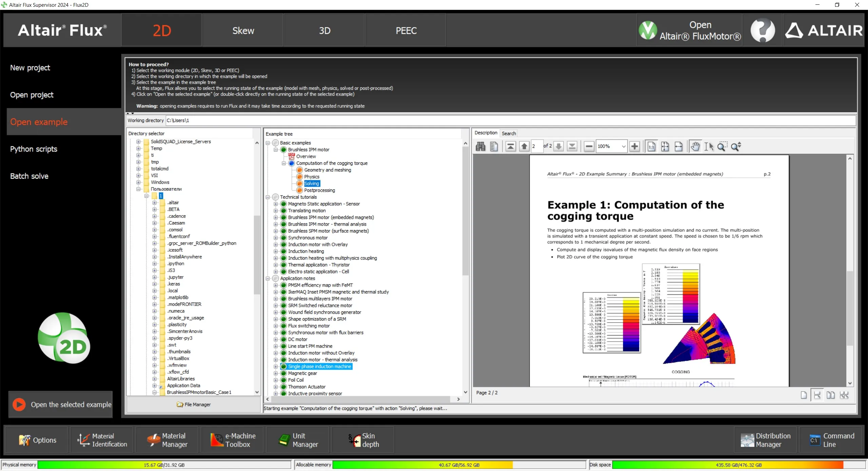Toggle the document outline panel icon
Viewport: 868px width, 471px height.
494,146
